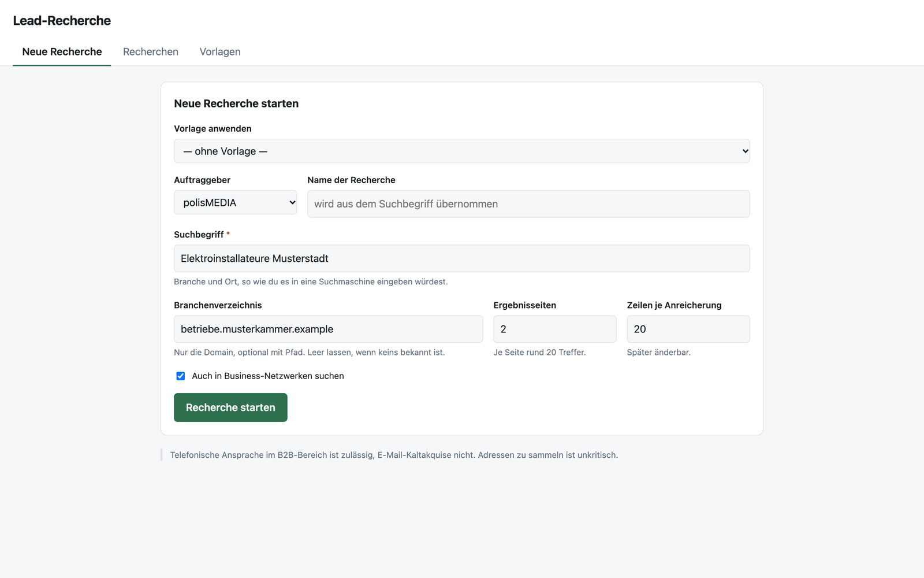Click the note about 'Telefonische Ansprache im B2B-Bereich'

pos(394,455)
